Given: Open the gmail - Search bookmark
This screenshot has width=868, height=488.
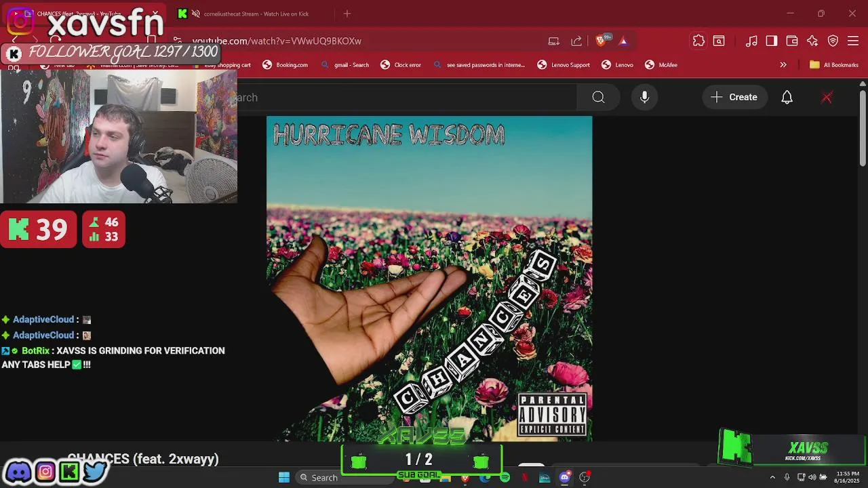Looking at the screenshot, I should [x=344, y=65].
